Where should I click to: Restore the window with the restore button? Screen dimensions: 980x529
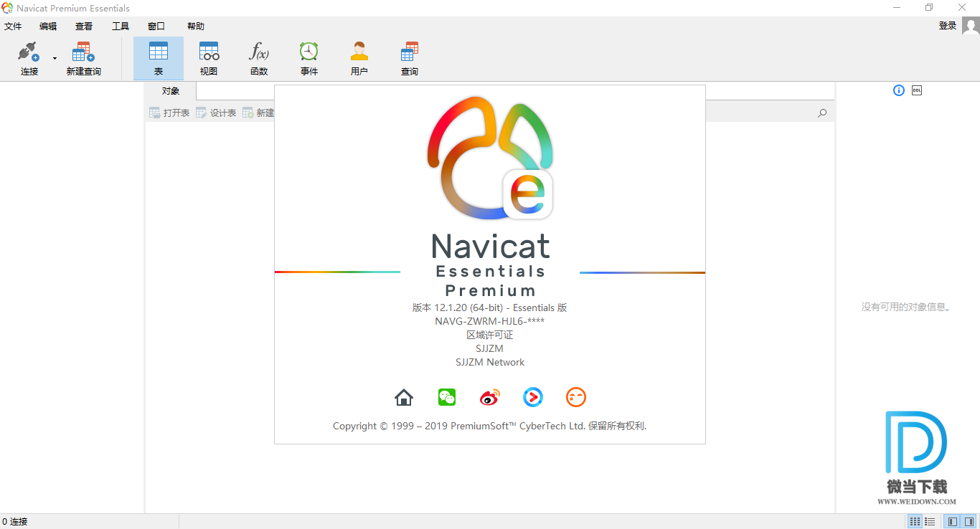click(x=929, y=8)
